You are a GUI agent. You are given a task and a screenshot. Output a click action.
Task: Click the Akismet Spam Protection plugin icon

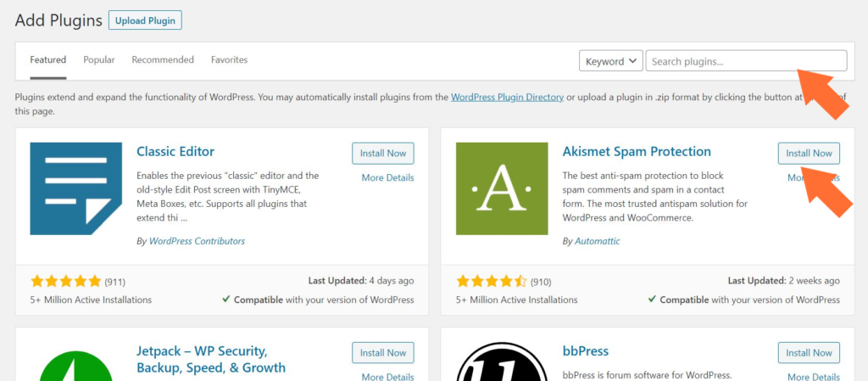502,189
